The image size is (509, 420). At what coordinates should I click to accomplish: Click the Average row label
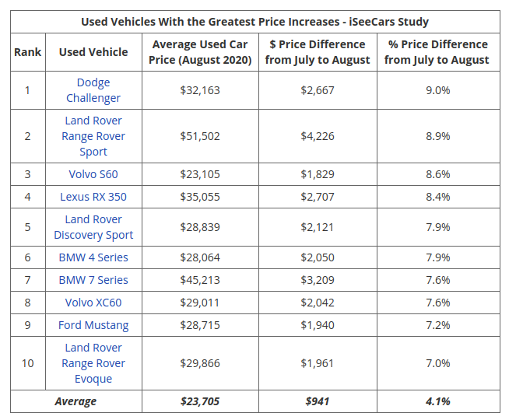coord(75,401)
